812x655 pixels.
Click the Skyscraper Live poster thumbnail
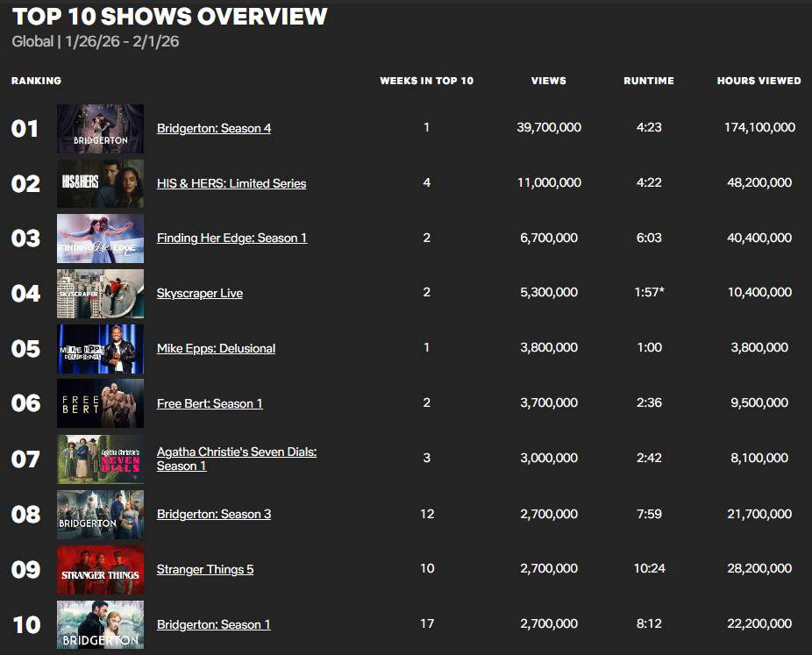point(101,294)
